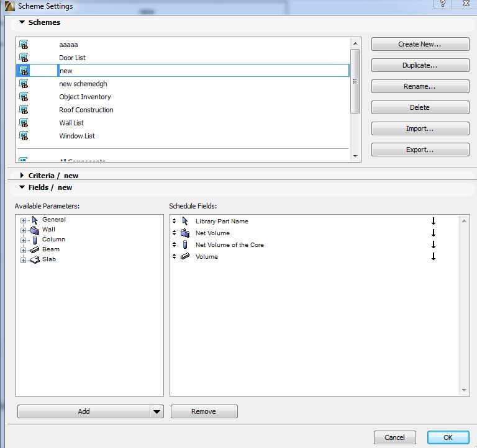This screenshot has width=477, height=448.
Task: Expand the General parameters tree node
Action: tap(23, 220)
